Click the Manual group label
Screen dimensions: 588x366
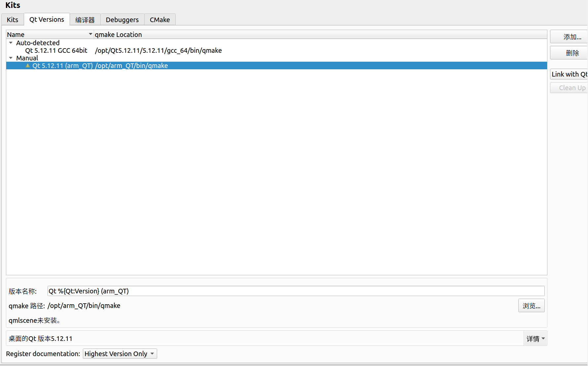click(27, 58)
